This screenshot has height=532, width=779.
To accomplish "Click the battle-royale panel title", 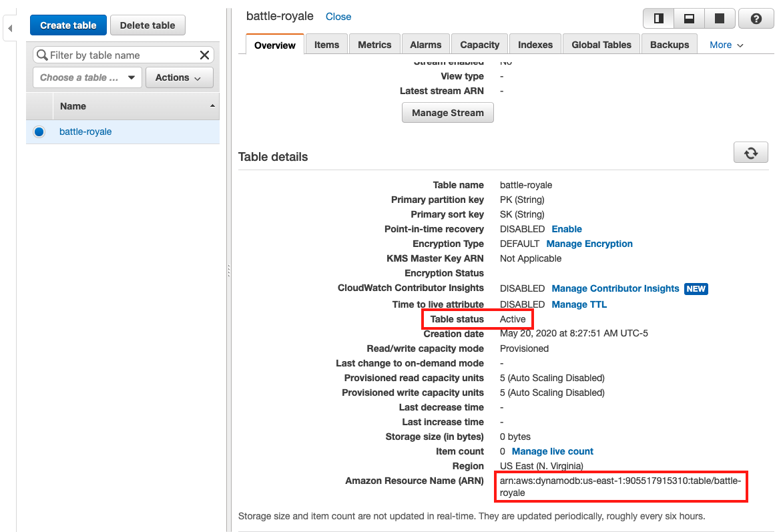I will point(280,16).
